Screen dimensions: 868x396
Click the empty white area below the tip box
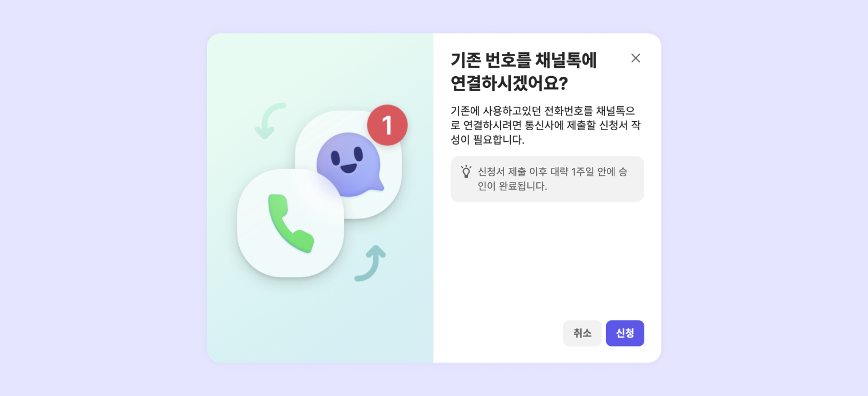click(x=547, y=259)
